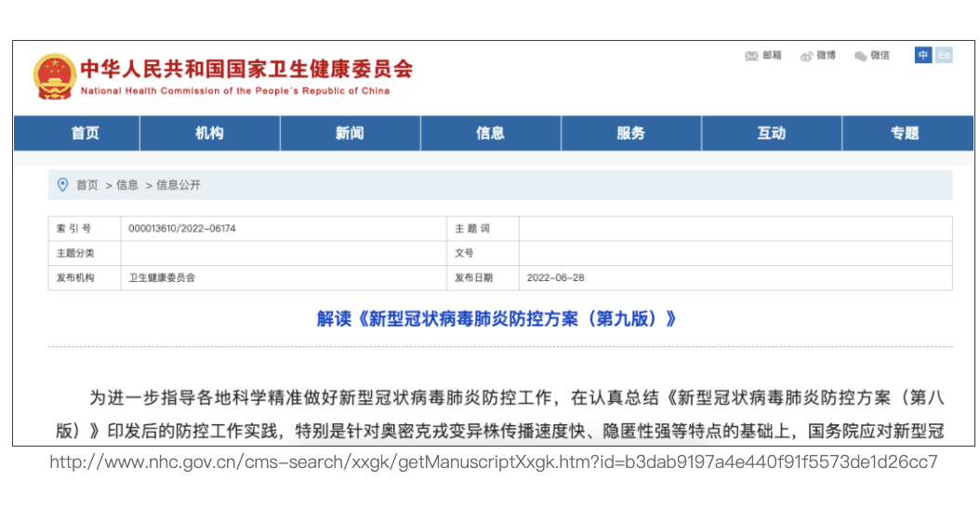Image resolution: width=980 pixels, height=521 pixels.
Task: Click the 发布机构 label cell
Action: pyautogui.click(x=85, y=277)
